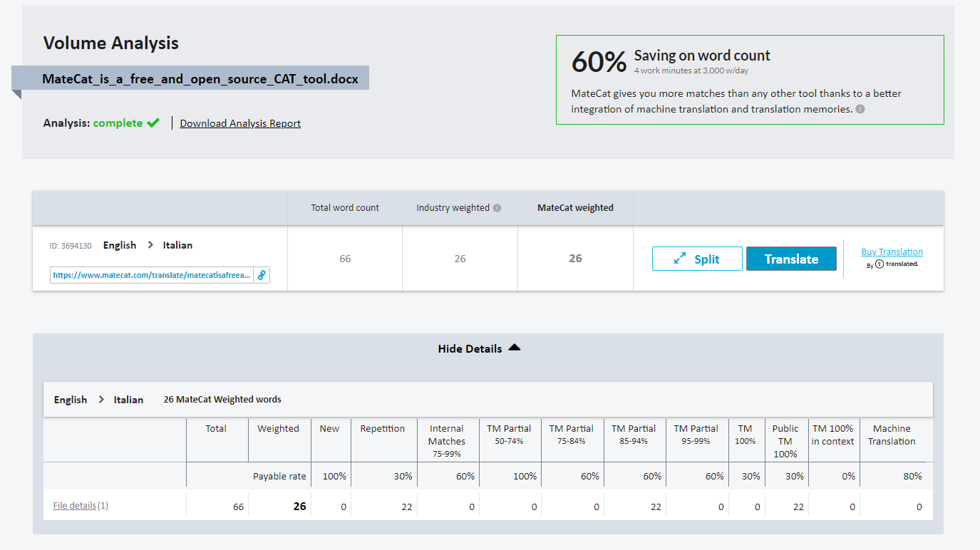Click TM Partial 95-99% header
The width and height of the screenshot is (980, 550).
point(696,435)
